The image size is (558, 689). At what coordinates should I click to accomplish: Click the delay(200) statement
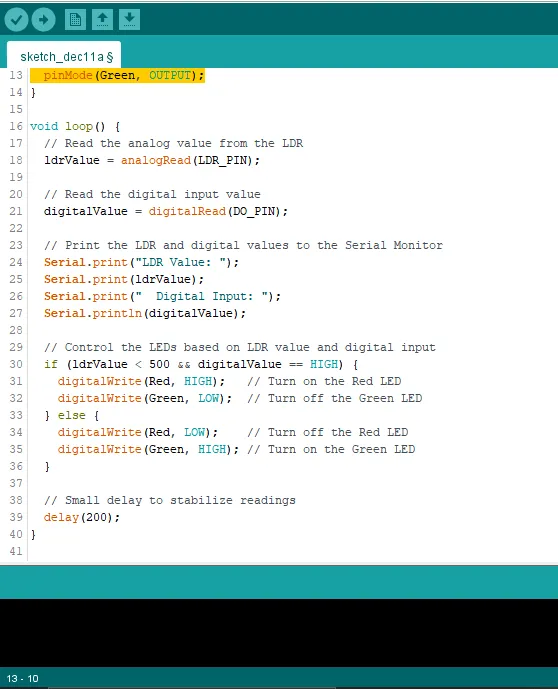tap(82, 517)
